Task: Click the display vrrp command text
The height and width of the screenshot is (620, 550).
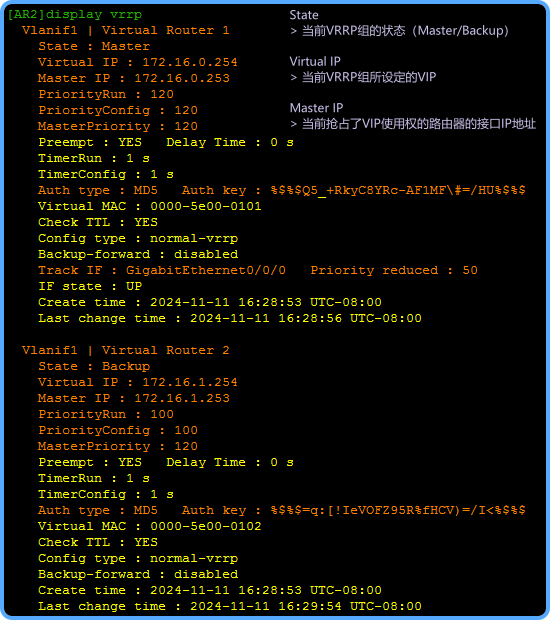Action: tap(94, 15)
